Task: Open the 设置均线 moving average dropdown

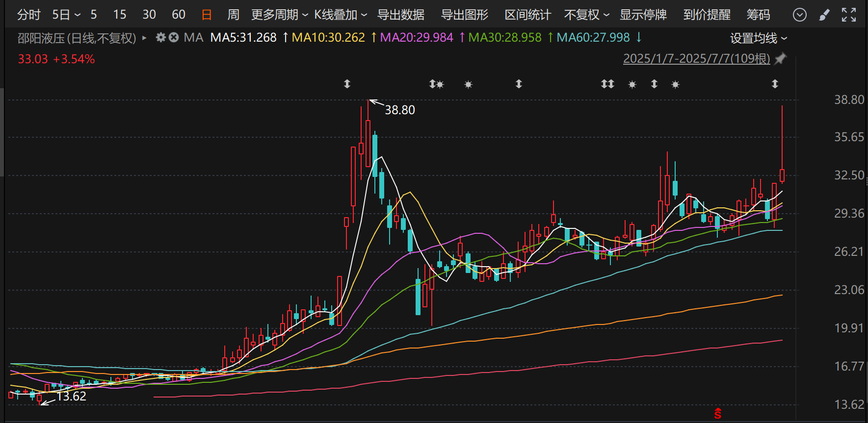Action: 758,38
